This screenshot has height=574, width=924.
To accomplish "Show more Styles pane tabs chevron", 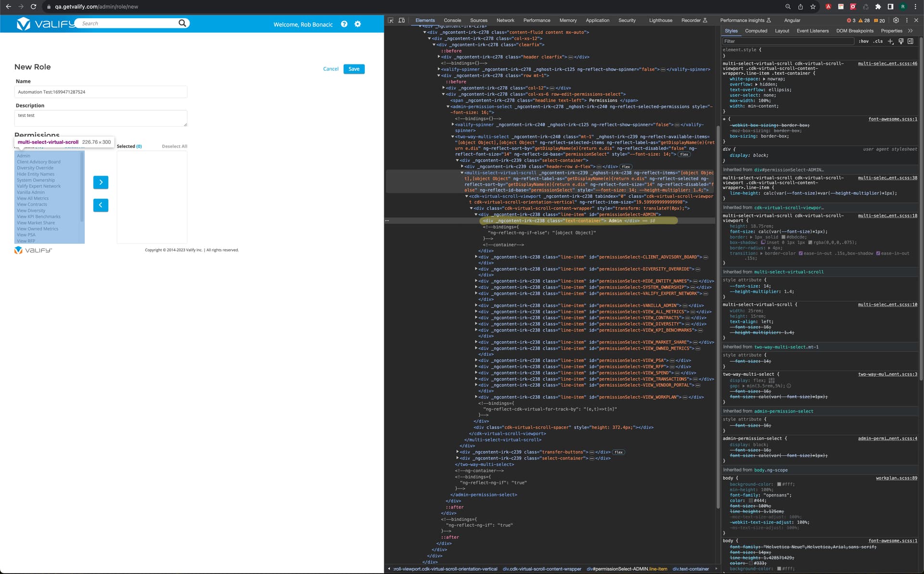I will [x=911, y=31].
